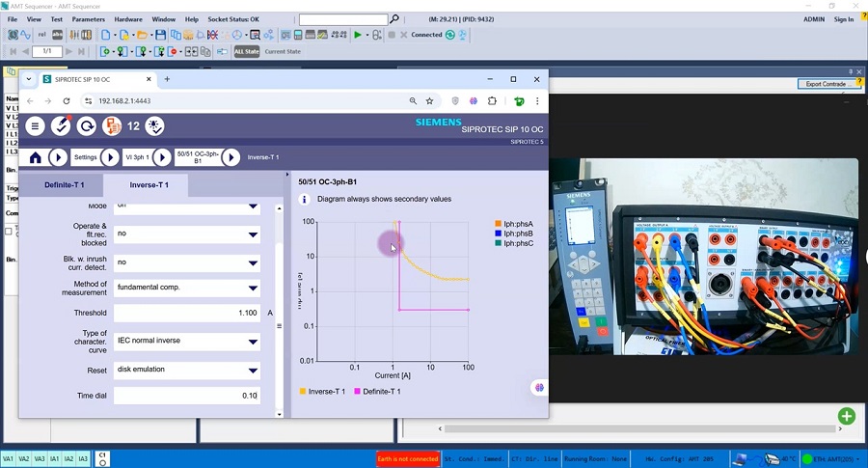Click the home icon in breadcrumb
868x468 pixels.
click(36, 157)
